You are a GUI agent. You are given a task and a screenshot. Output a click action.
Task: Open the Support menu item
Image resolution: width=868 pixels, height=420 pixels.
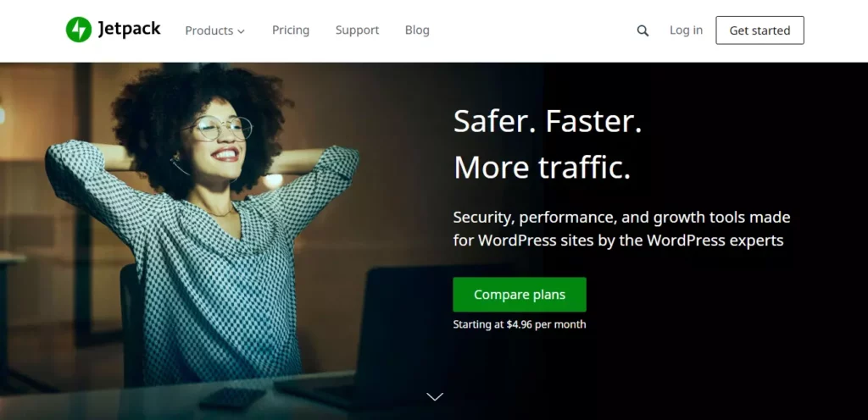[357, 30]
